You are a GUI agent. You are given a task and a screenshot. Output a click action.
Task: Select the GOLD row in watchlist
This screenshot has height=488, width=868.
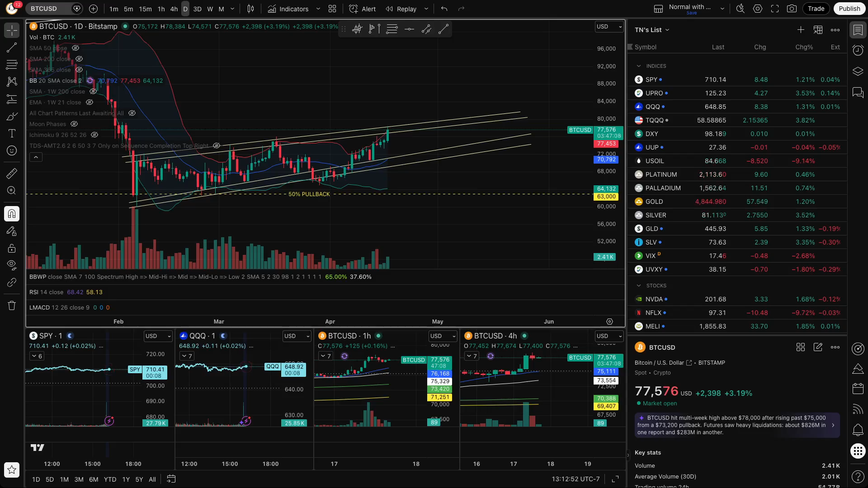pos(737,202)
